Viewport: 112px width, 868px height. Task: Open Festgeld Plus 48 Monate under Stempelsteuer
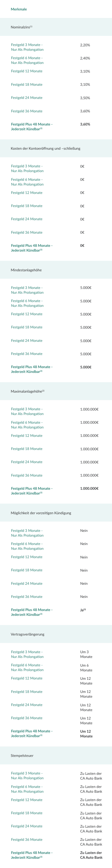(32, 855)
